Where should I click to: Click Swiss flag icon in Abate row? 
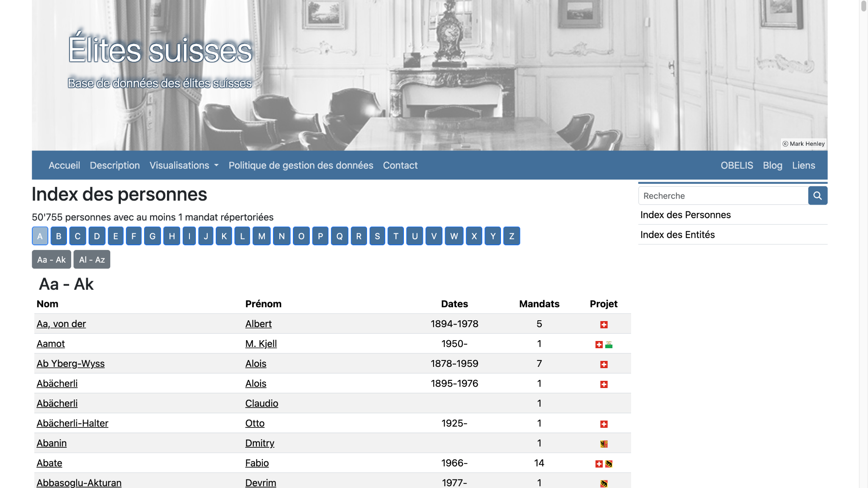(x=599, y=464)
